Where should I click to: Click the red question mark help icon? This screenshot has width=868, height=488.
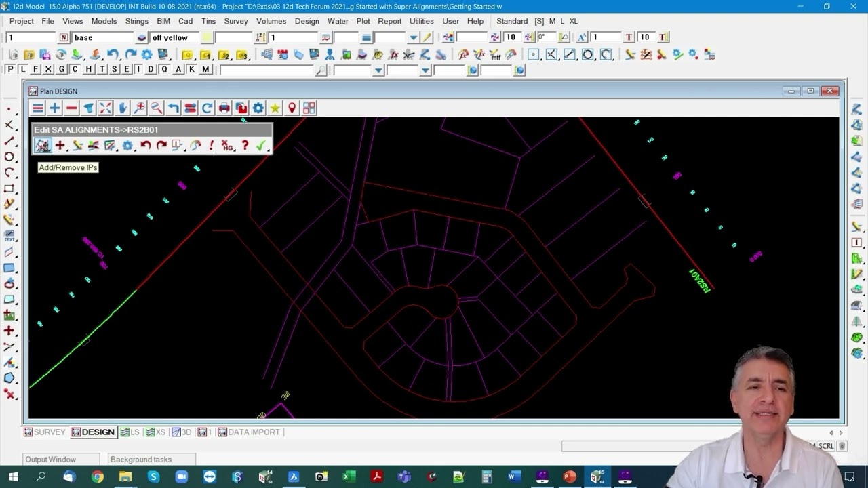[x=245, y=146]
